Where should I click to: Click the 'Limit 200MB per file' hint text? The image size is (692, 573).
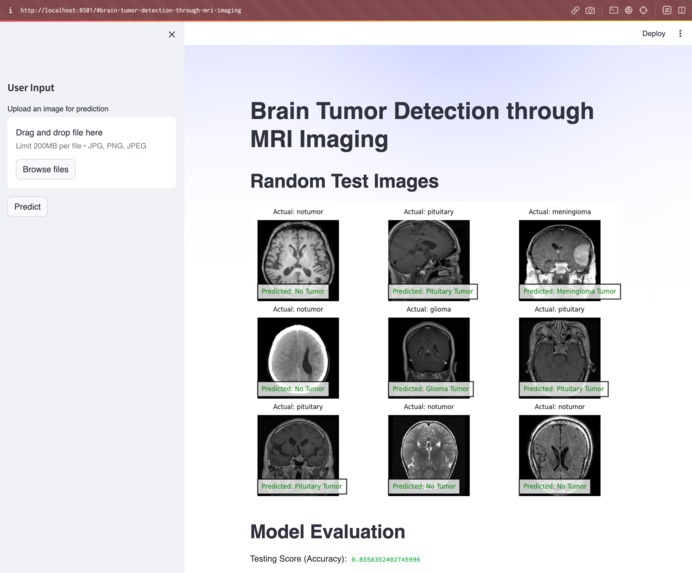[49, 146]
